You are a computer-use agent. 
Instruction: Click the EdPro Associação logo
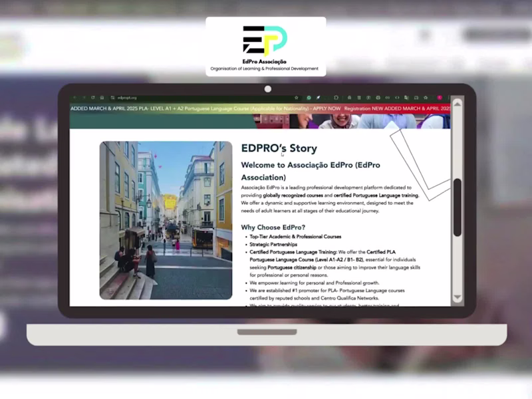(x=265, y=41)
